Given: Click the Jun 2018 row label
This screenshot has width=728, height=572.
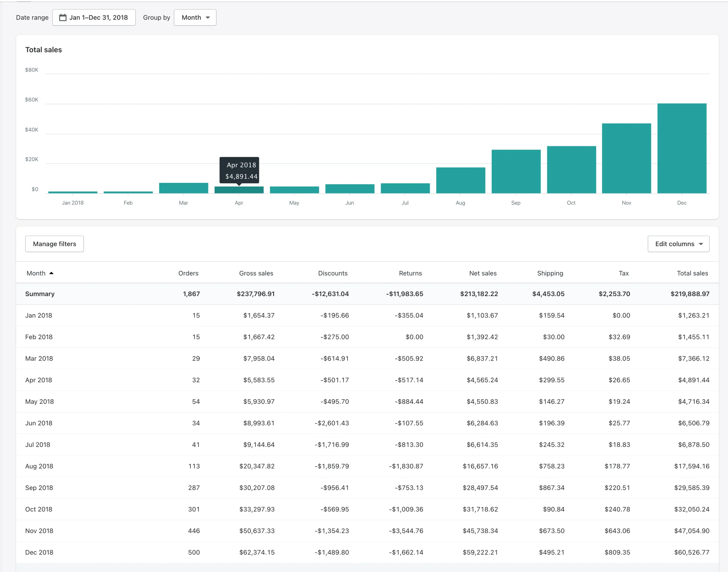Looking at the screenshot, I should 39,423.
